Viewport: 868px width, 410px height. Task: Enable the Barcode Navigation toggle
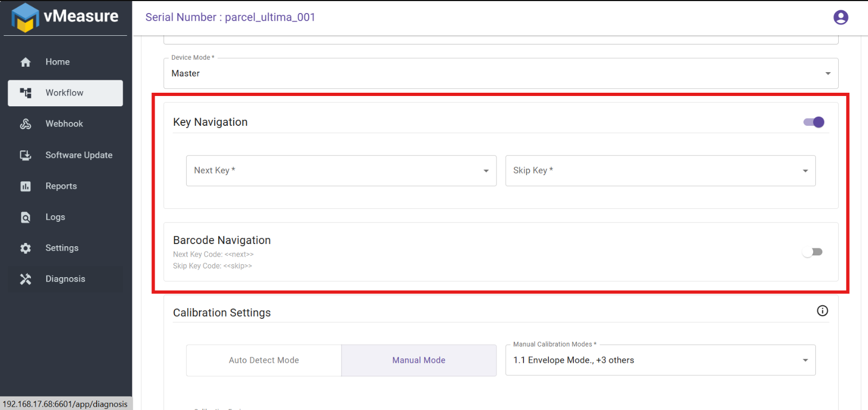coord(813,252)
